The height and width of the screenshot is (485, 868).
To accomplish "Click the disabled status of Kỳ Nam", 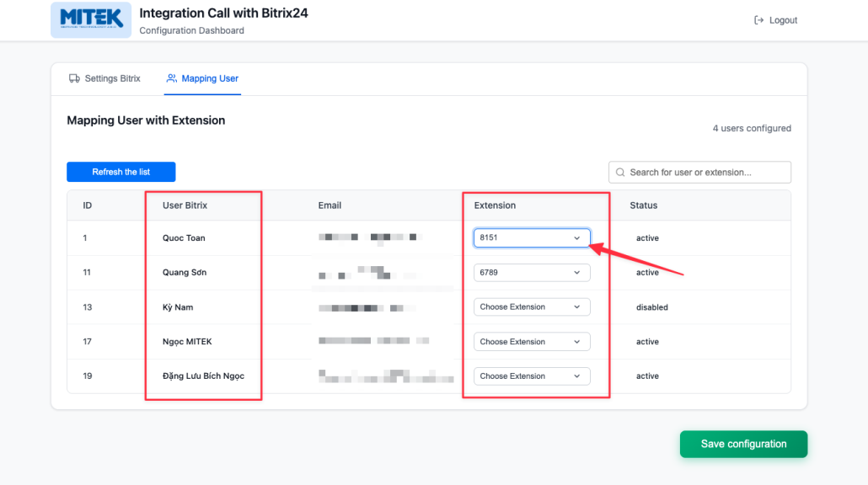I will pyautogui.click(x=652, y=307).
